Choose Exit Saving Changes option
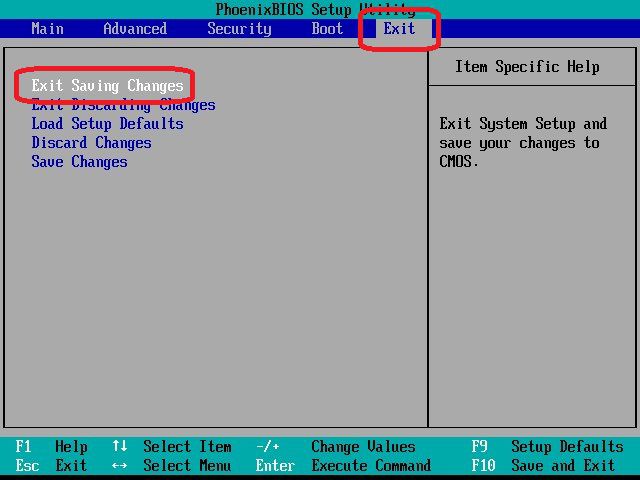The height and width of the screenshot is (480, 640). (x=107, y=86)
